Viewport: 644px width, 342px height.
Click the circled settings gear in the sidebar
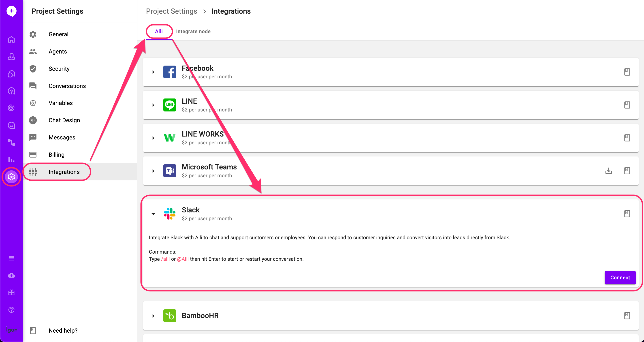[x=11, y=177]
